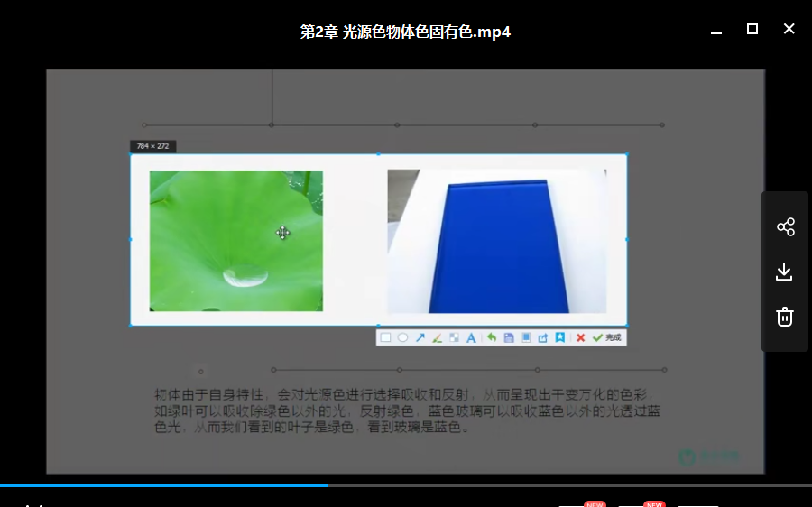This screenshot has height=507, width=812.
Task: Select the text 'A' annotation tool
Action: 471,337
